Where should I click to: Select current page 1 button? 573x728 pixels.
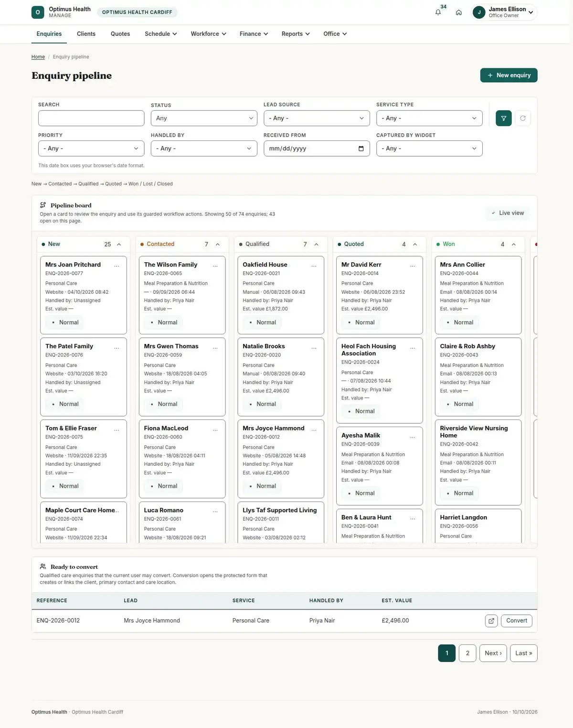pyautogui.click(x=446, y=653)
